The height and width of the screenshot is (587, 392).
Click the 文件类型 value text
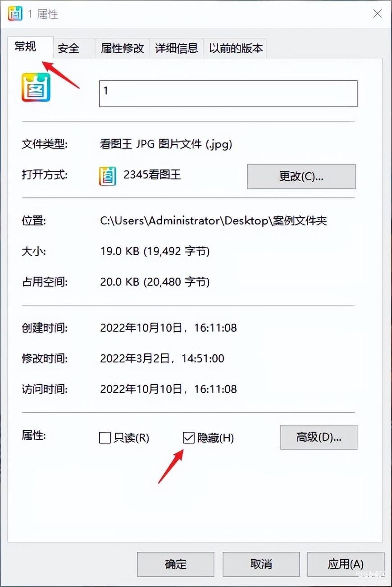coord(166,144)
